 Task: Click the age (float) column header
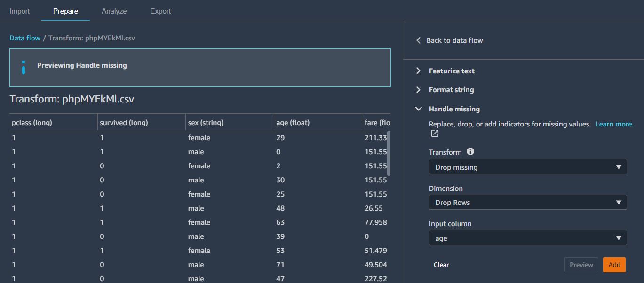click(318, 123)
